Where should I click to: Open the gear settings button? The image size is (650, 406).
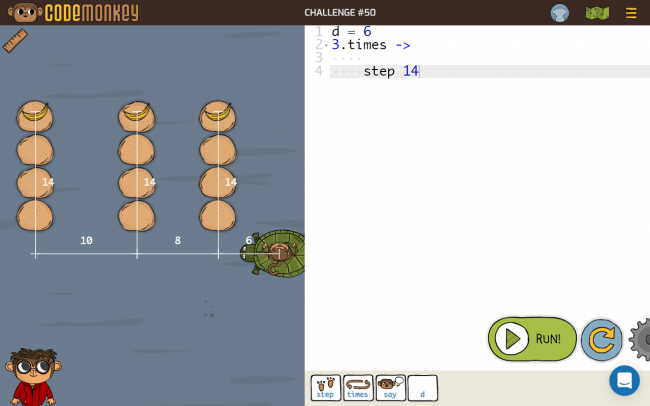(640, 340)
